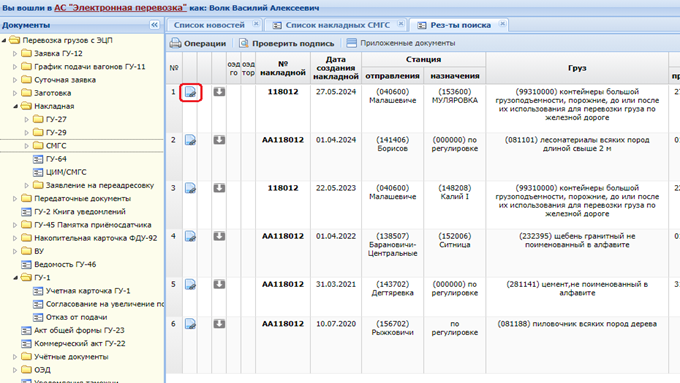Open document icon for invoice dated 01.04.2024
The height and width of the screenshot is (383, 680).
coord(190,140)
